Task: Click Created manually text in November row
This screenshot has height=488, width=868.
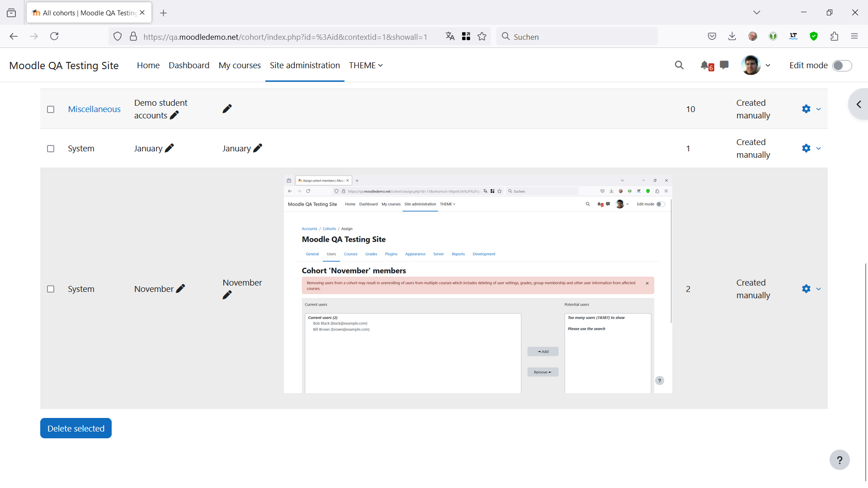Action: (x=753, y=289)
